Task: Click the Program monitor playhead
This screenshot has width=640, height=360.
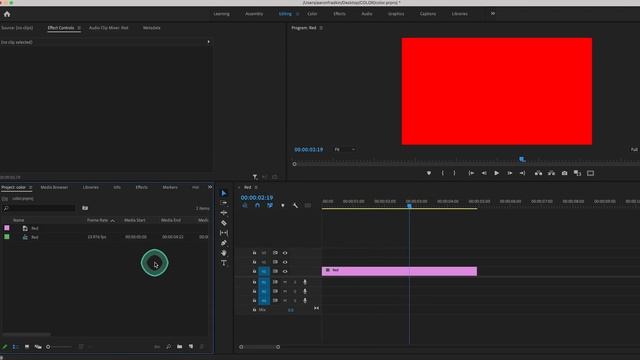Action: coord(522,159)
